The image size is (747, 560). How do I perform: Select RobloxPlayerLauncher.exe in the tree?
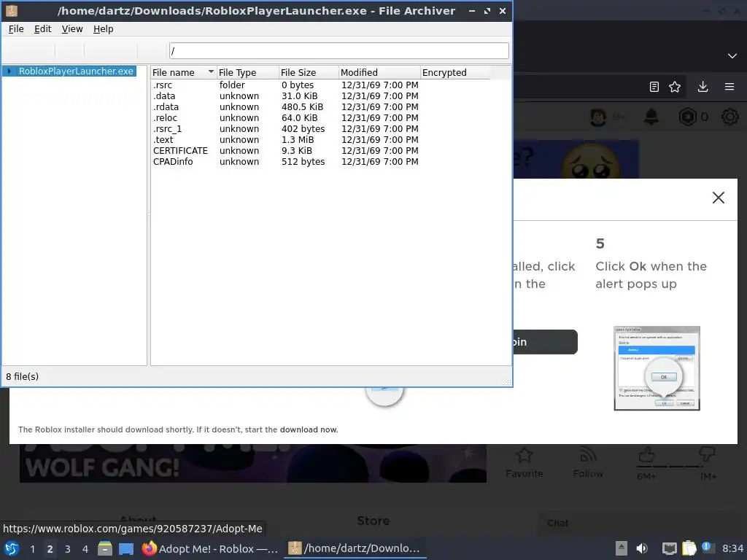click(76, 71)
